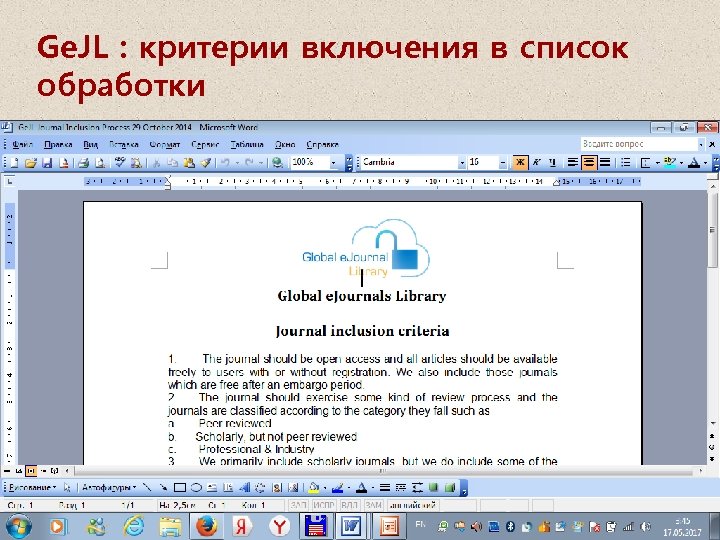Apply the paint bucket fill color
Viewport: 720px width, 540px height.
[314, 488]
